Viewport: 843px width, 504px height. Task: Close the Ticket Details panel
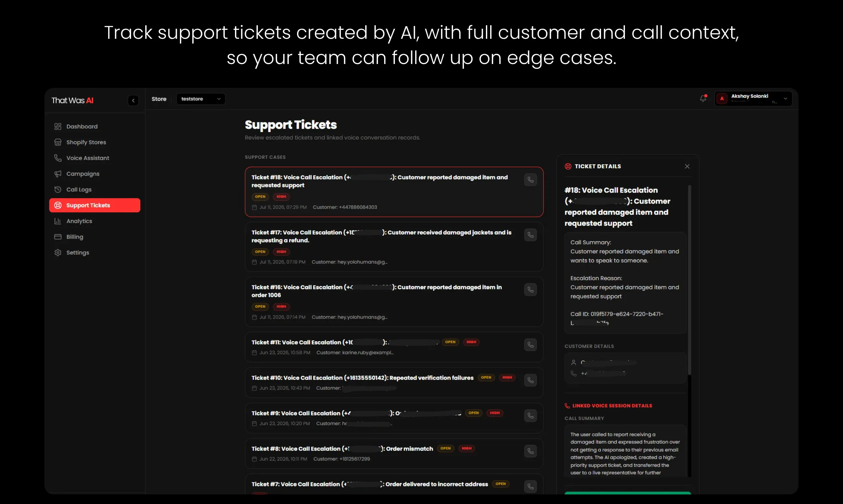[687, 166]
